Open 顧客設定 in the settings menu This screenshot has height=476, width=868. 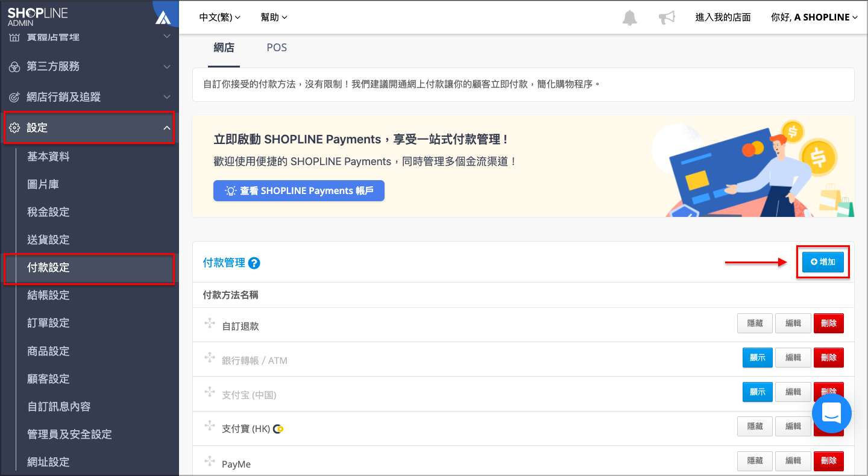(x=48, y=379)
